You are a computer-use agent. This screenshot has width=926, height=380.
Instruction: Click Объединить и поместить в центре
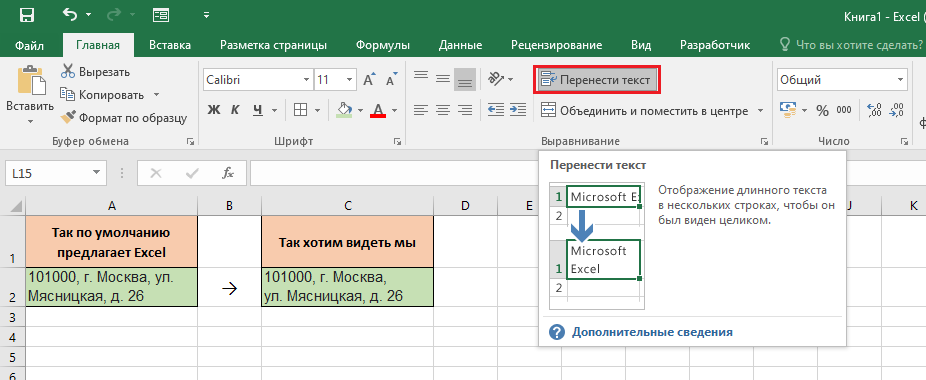(645, 111)
